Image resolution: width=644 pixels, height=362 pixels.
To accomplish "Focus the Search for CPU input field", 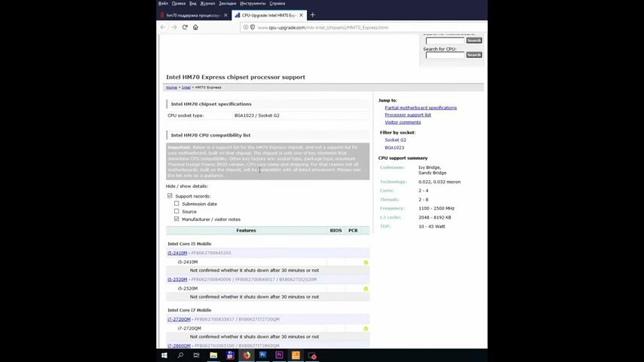I will (x=445, y=54).
